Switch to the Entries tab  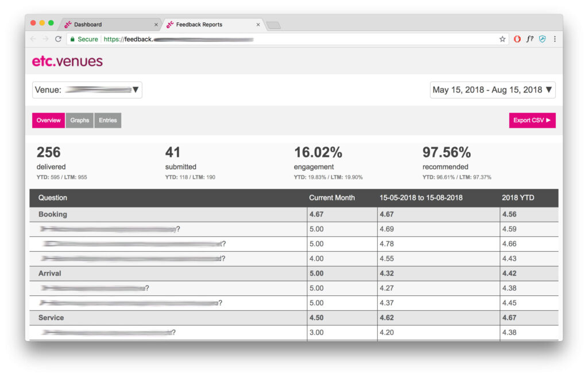pyautogui.click(x=107, y=120)
